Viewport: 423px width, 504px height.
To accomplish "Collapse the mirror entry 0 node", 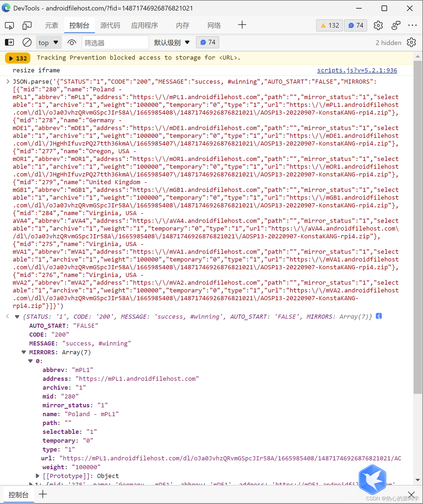I will pyautogui.click(x=30, y=361).
